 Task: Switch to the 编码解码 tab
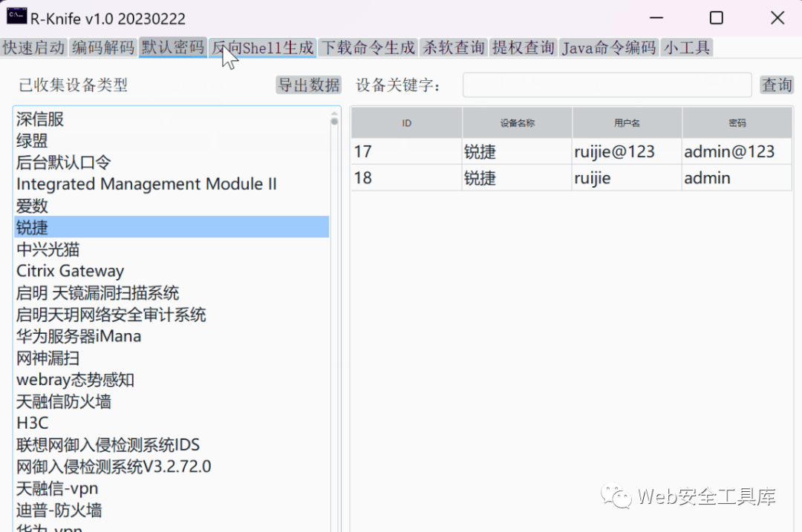[x=103, y=47]
